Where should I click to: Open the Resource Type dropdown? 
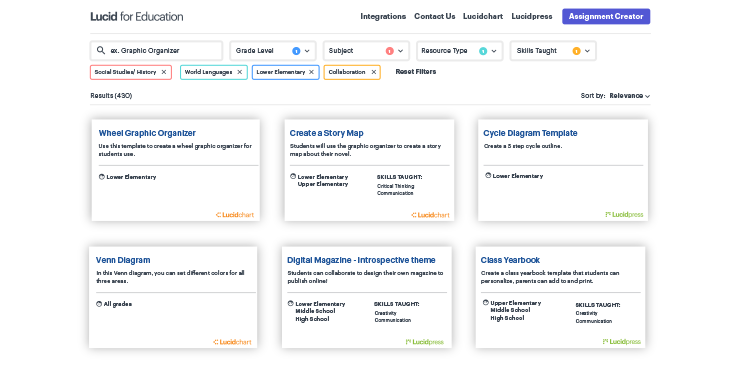(x=460, y=51)
